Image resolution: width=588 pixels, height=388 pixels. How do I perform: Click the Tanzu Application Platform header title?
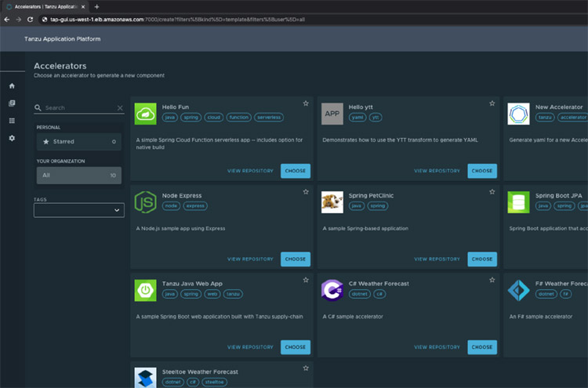coord(62,39)
